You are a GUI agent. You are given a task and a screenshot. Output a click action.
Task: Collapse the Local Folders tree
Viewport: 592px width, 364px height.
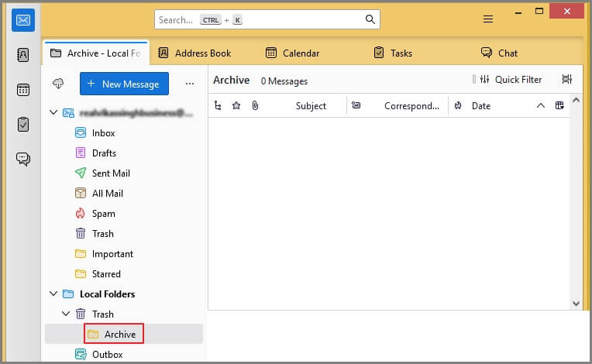pos(53,294)
